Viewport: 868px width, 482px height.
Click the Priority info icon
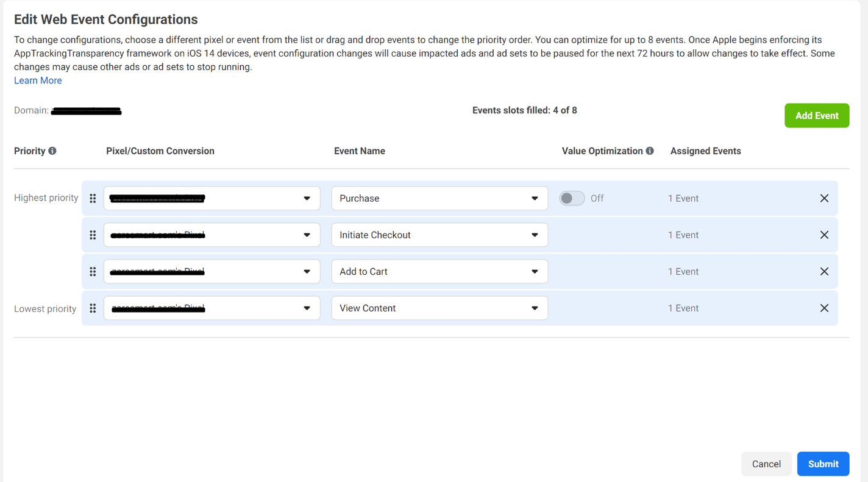(x=52, y=151)
